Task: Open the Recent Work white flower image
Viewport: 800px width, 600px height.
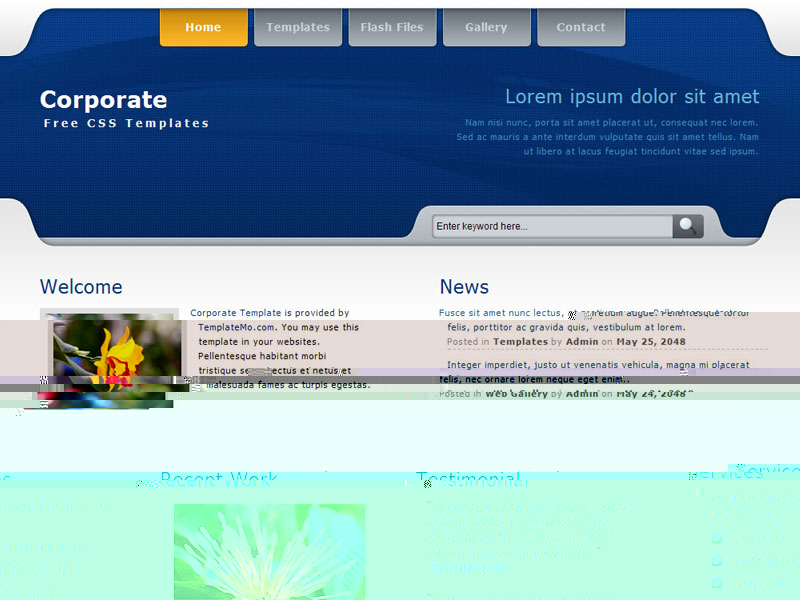Action: coord(269,551)
